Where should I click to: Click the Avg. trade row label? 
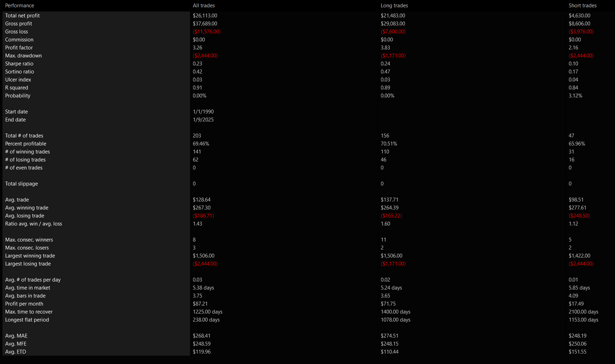tap(17, 200)
